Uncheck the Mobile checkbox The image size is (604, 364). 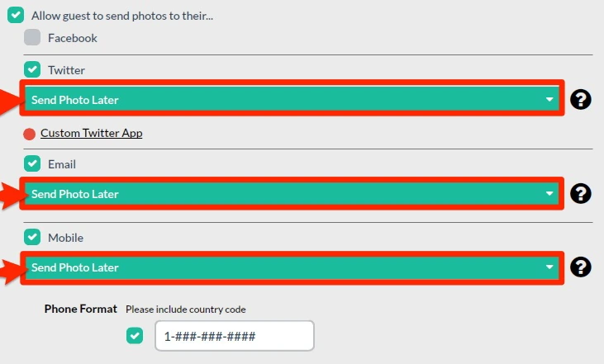[x=32, y=237]
